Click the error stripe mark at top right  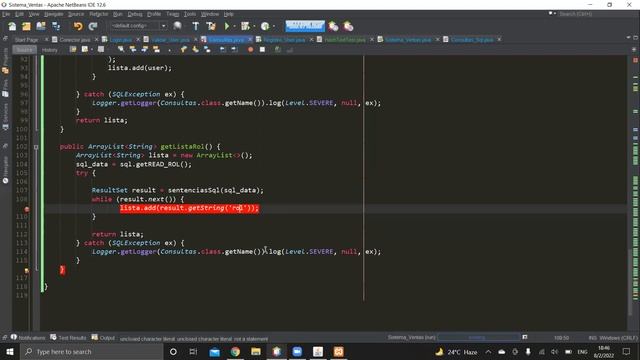[x=636, y=60]
